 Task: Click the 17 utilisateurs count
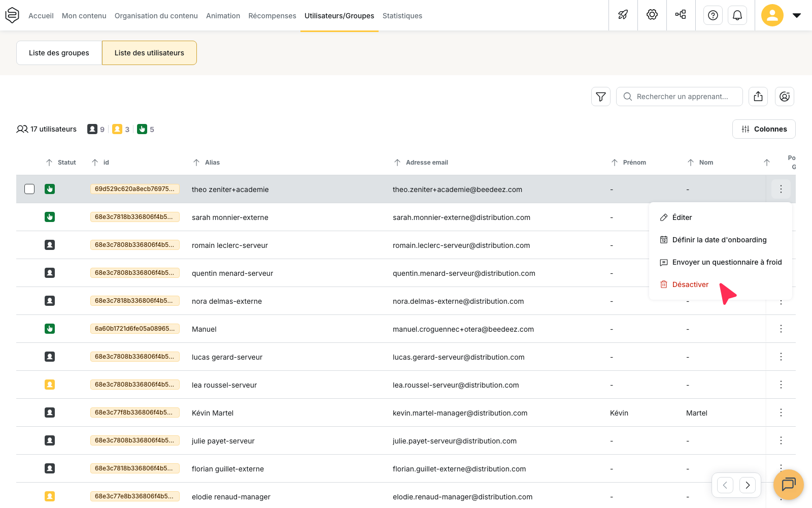click(x=47, y=129)
